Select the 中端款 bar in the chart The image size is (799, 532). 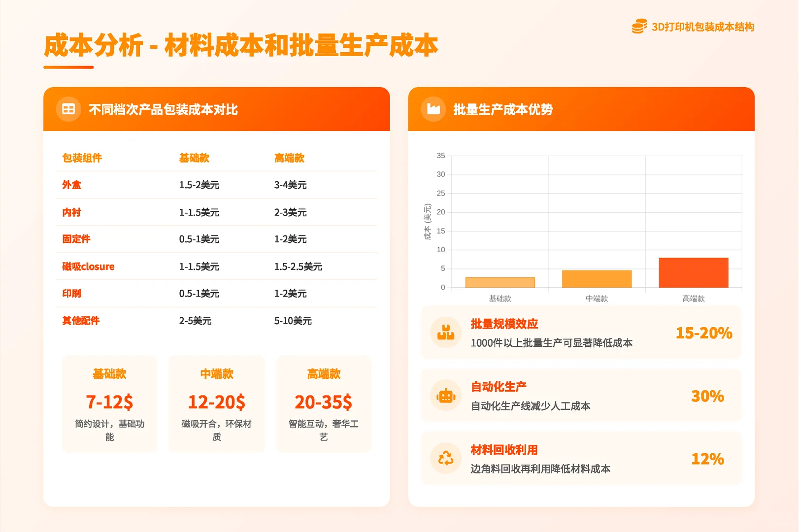click(x=597, y=279)
